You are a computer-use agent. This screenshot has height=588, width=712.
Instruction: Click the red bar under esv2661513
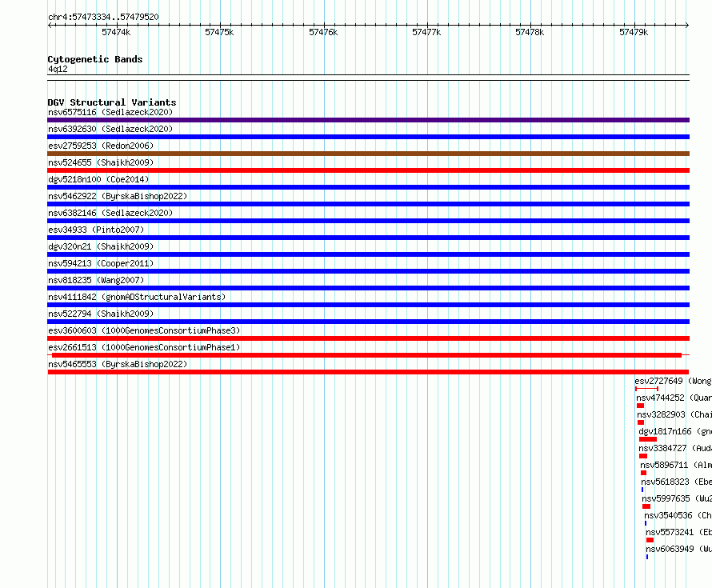(367, 355)
